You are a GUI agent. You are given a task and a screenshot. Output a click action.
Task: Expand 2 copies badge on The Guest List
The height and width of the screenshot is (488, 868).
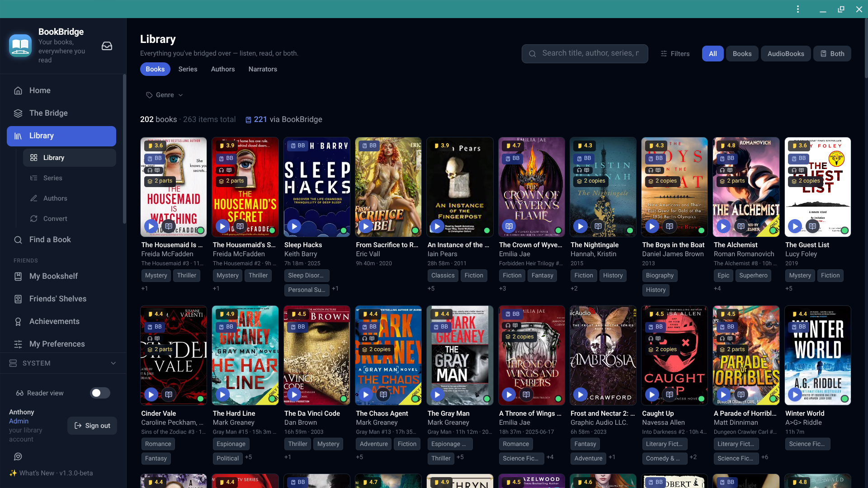pyautogui.click(x=805, y=181)
